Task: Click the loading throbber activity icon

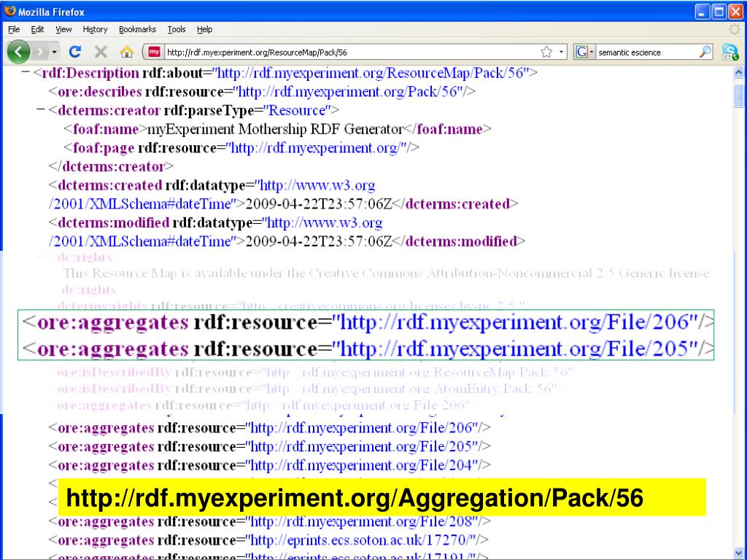Action: click(735, 29)
